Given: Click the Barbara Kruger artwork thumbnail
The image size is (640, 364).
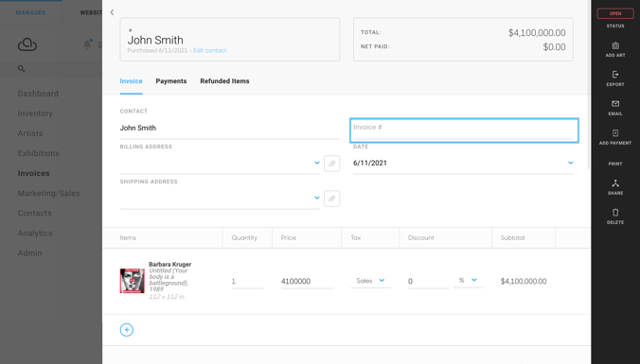Looking at the screenshot, I should (132, 281).
